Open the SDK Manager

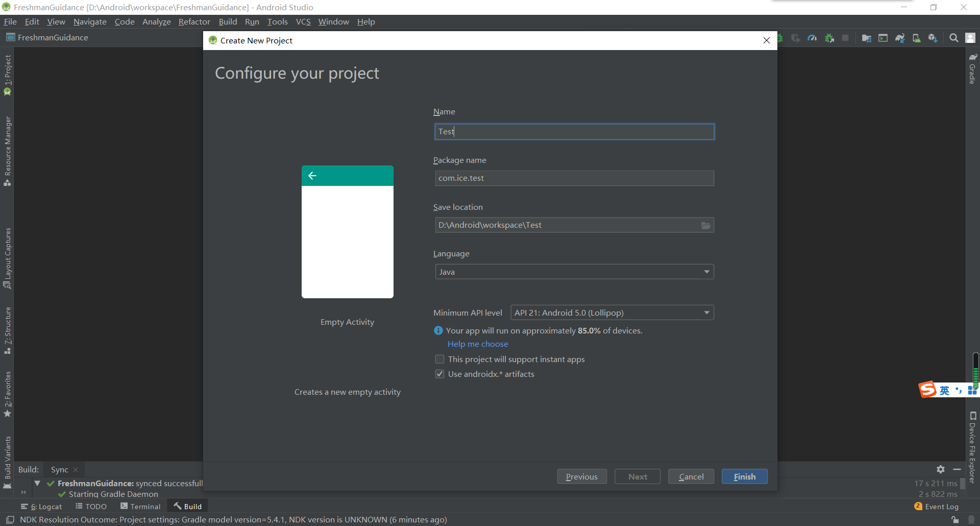tap(934, 38)
